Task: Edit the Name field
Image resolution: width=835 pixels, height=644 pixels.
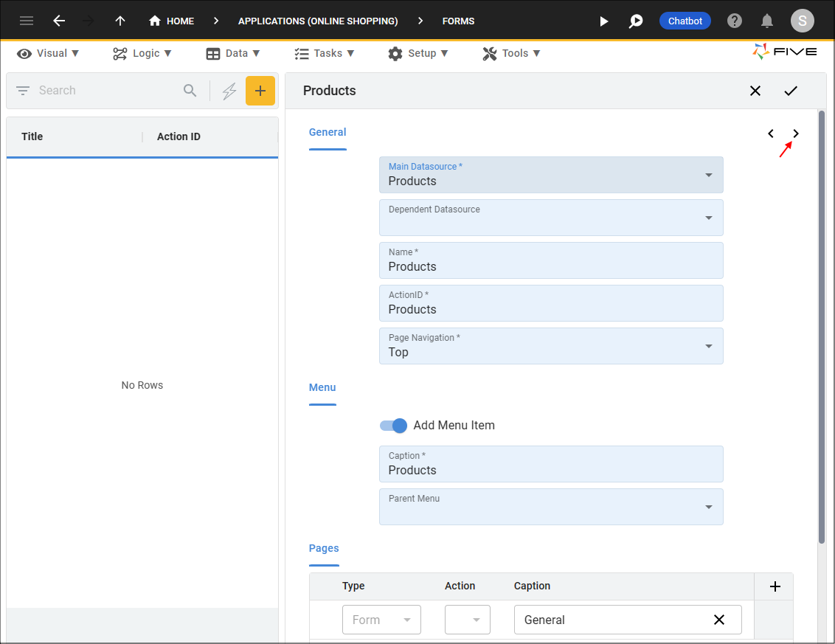Action: [x=551, y=260]
